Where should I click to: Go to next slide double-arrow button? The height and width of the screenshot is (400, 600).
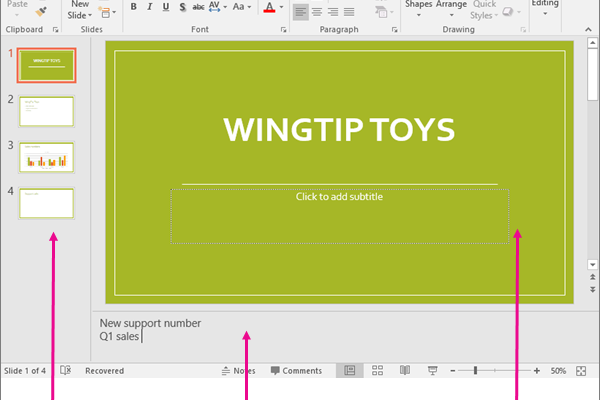pyautogui.click(x=592, y=289)
